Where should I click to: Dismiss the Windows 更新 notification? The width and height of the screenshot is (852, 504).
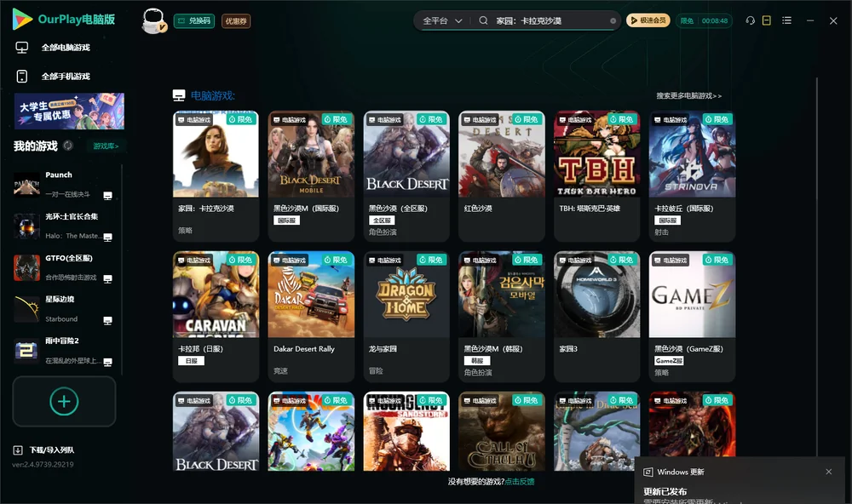tap(829, 472)
